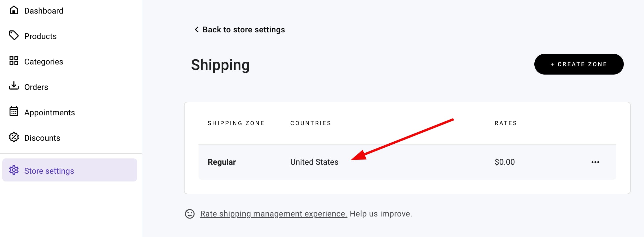Open the Regular zone options menu
Image resolution: width=644 pixels, height=237 pixels.
click(595, 162)
